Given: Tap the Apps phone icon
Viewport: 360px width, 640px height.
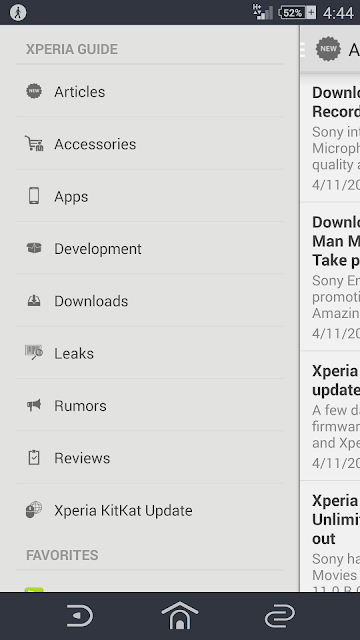Looking at the screenshot, I should pos(34,196).
